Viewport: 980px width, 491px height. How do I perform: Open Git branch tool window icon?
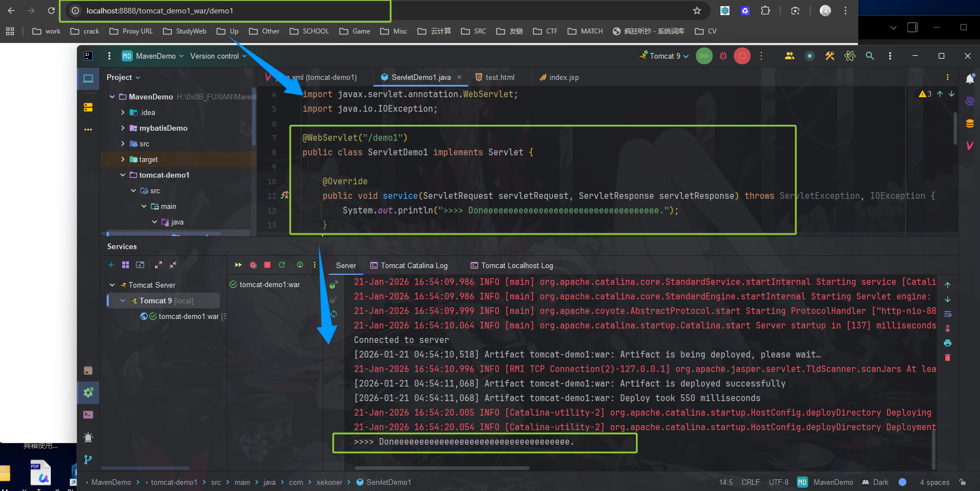88,460
